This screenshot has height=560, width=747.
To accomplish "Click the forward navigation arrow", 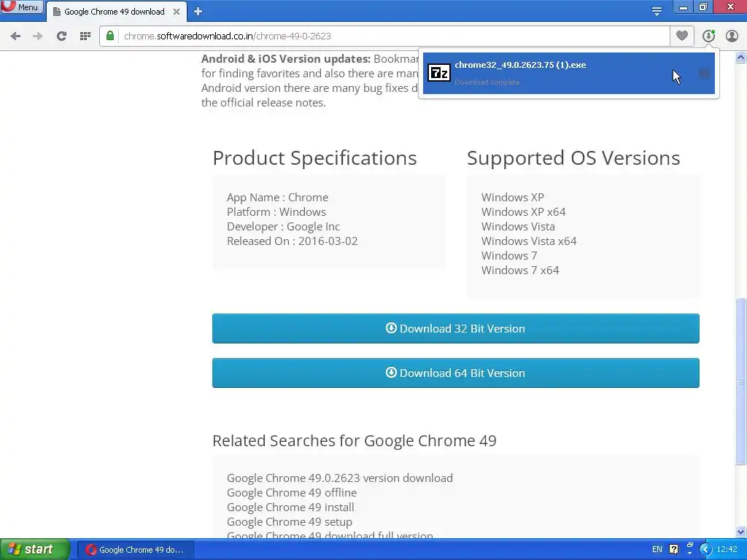I will (38, 36).
